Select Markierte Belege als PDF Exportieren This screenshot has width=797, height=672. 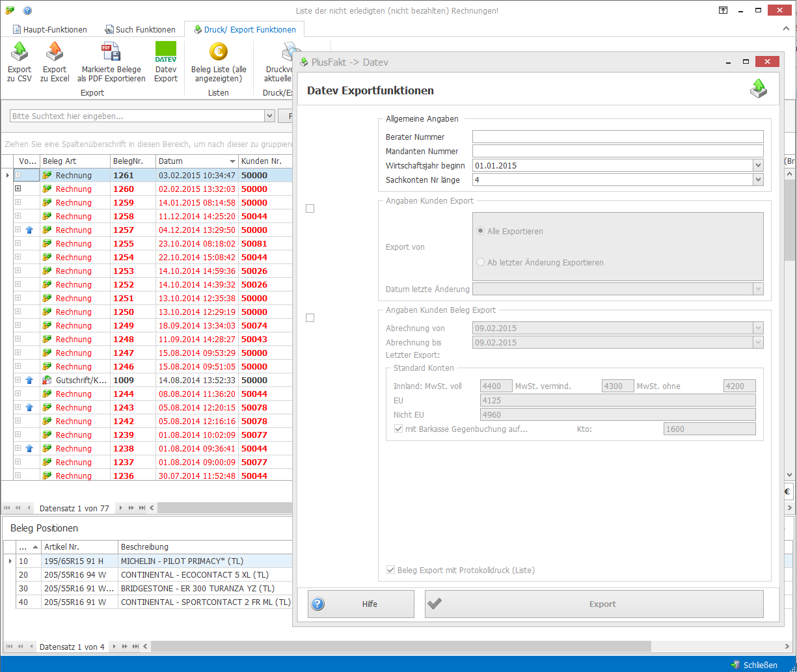click(111, 62)
